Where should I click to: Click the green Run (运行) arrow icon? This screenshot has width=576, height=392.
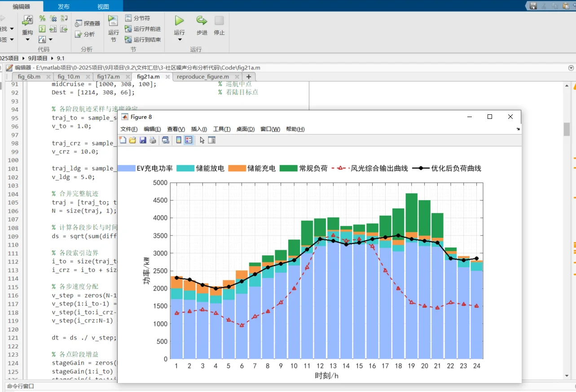[x=179, y=21]
